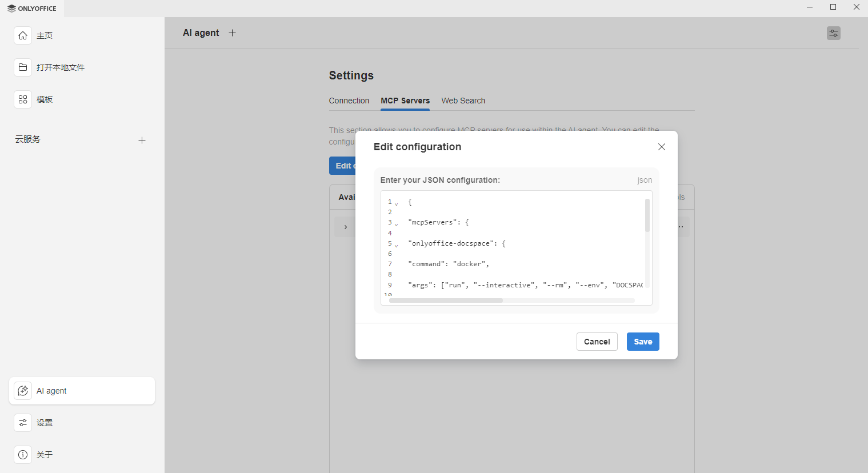
Task: Switch to the Connection tab
Action: 349,101
